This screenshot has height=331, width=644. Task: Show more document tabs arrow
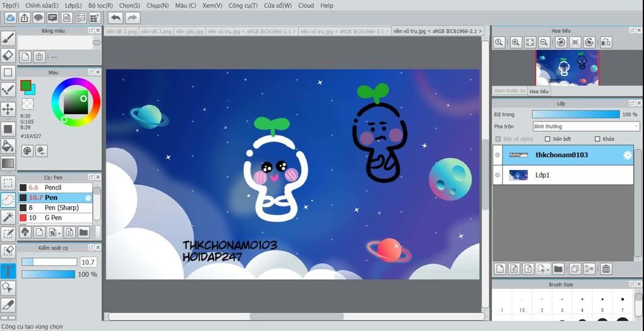coord(480,31)
